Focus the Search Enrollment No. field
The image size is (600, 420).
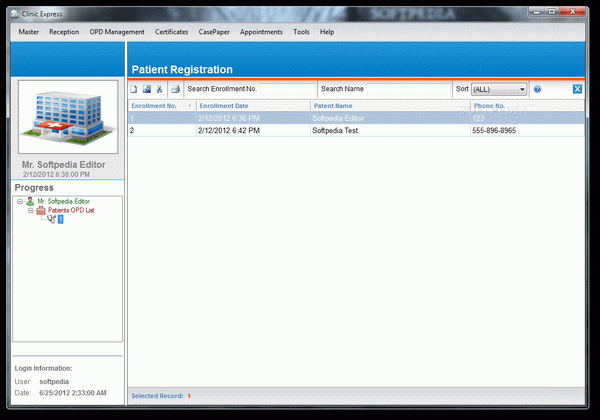(x=288, y=89)
